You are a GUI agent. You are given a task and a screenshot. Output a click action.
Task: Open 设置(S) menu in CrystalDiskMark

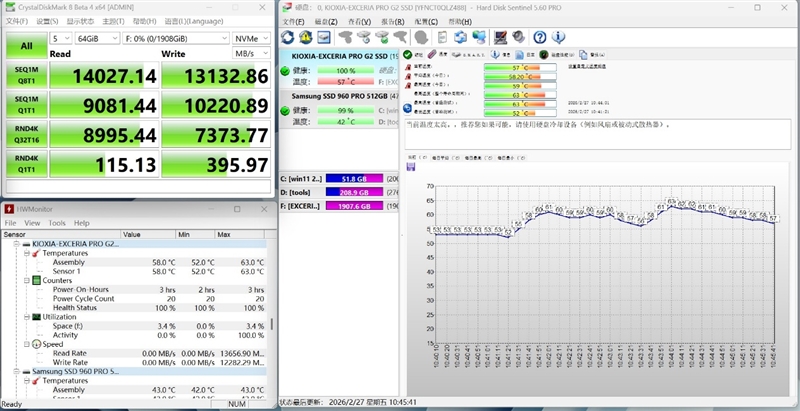[x=47, y=21]
